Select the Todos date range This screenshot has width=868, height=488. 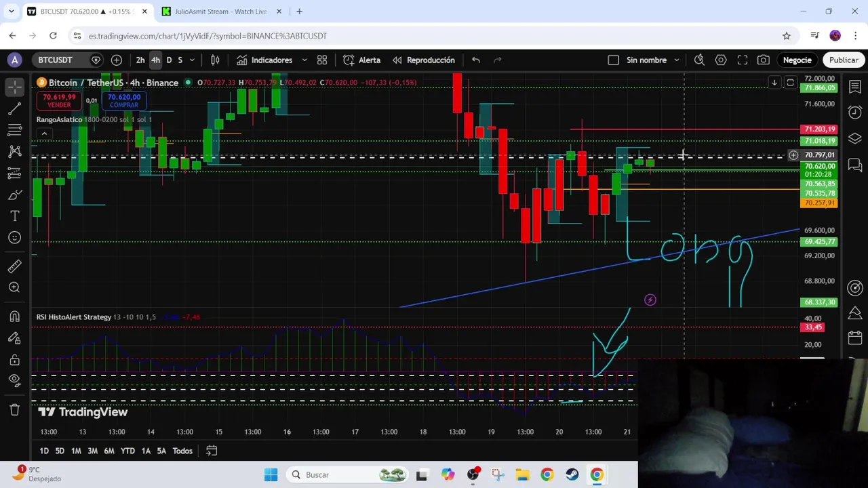(182, 451)
